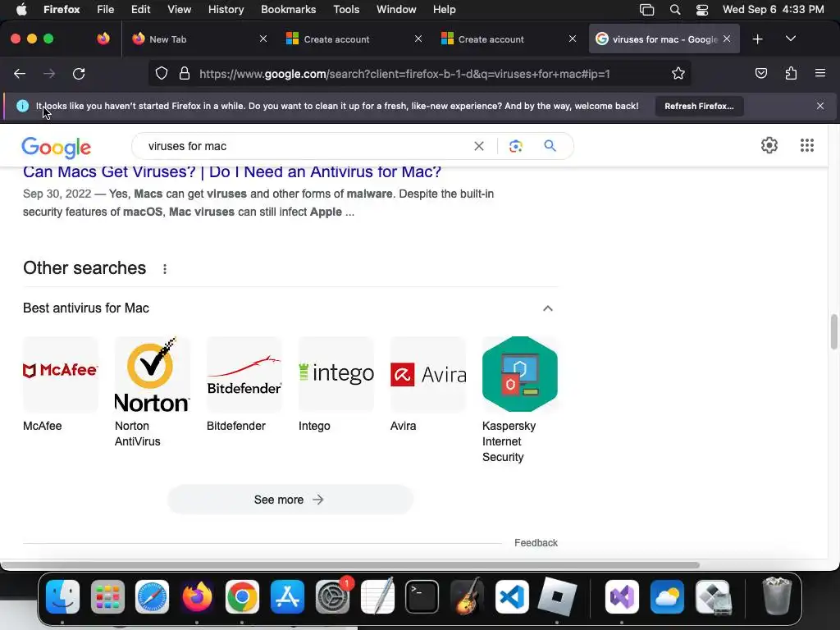
Task: Clear the search box text
Action: 479,146
